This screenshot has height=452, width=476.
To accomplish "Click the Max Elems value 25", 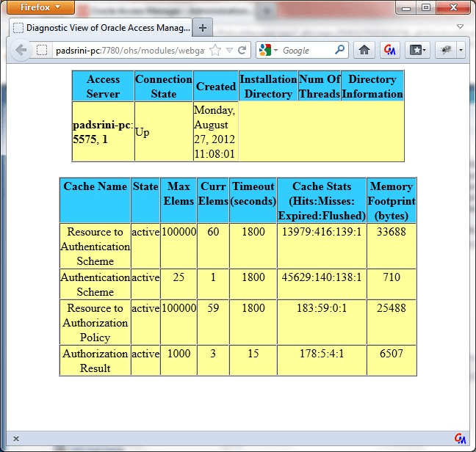I will pyautogui.click(x=178, y=277).
